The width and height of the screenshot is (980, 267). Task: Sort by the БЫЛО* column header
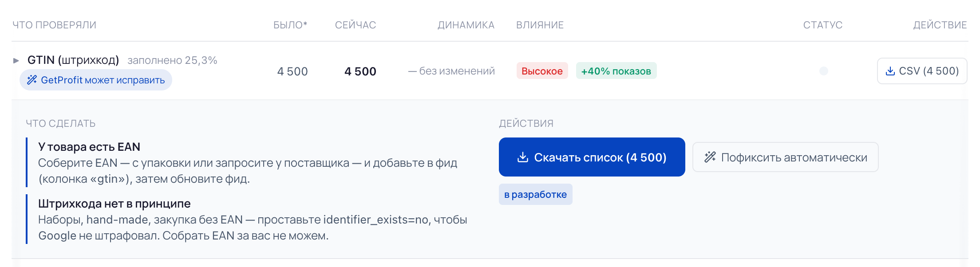(290, 25)
